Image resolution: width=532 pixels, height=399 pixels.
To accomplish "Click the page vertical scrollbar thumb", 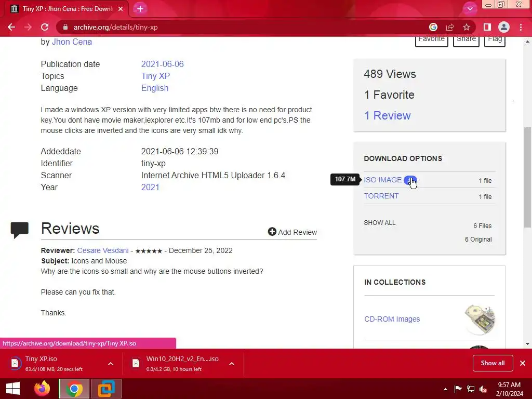I will click(x=527, y=177).
